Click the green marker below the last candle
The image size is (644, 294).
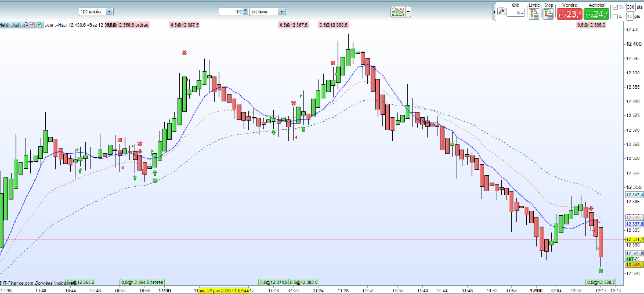point(600,271)
